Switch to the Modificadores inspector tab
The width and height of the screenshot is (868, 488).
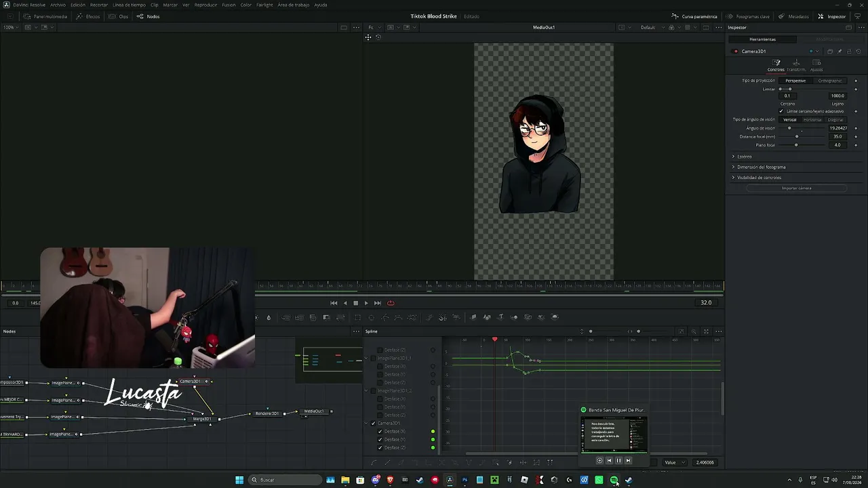tap(829, 39)
